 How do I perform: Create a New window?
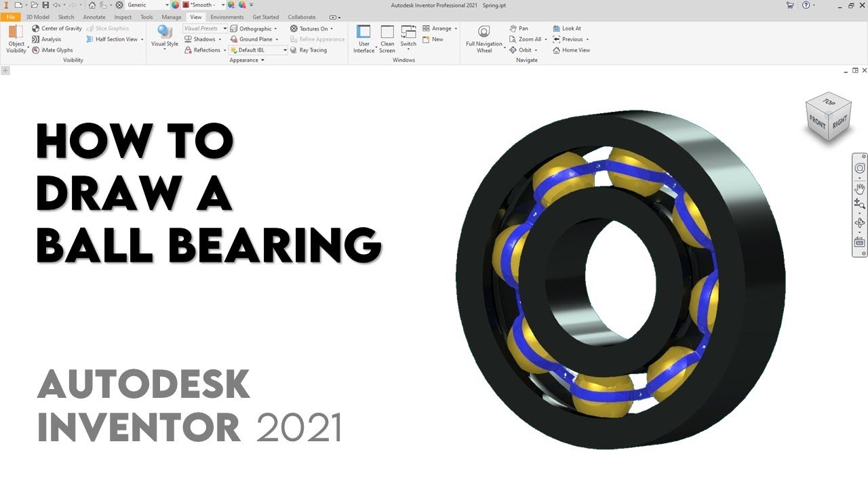[433, 39]
